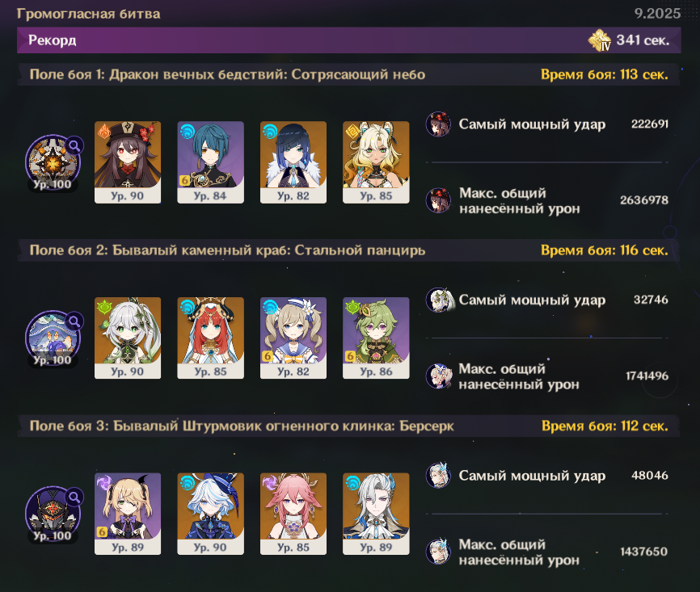Click Nahida avatar beside strongest hit 32746

coord(439,300)
